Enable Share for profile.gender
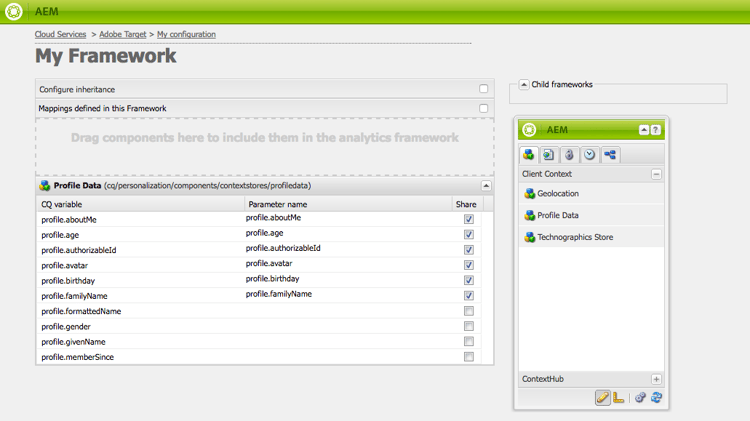 (469, 326)
